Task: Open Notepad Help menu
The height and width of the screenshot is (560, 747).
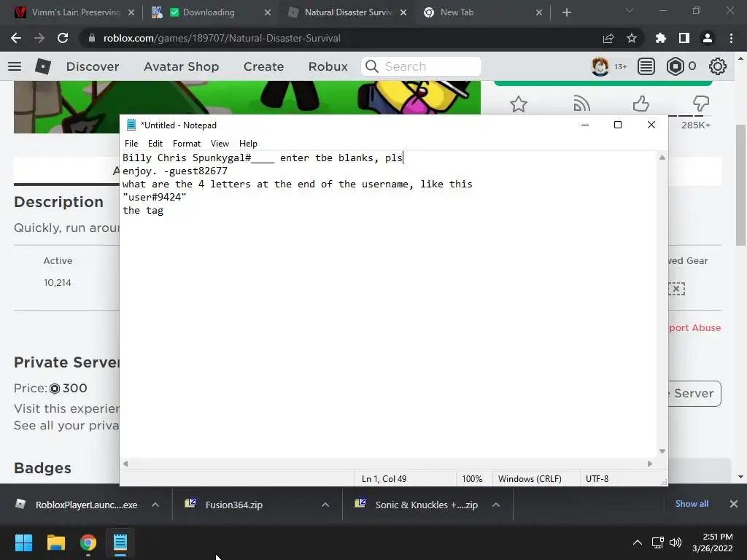Action: (x=248, y=144)
